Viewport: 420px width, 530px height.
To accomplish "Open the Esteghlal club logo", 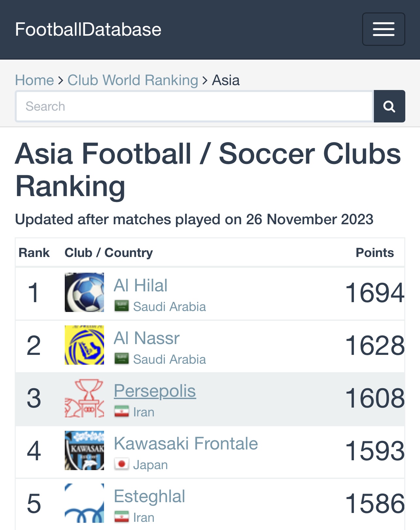I will coord(84,503).
